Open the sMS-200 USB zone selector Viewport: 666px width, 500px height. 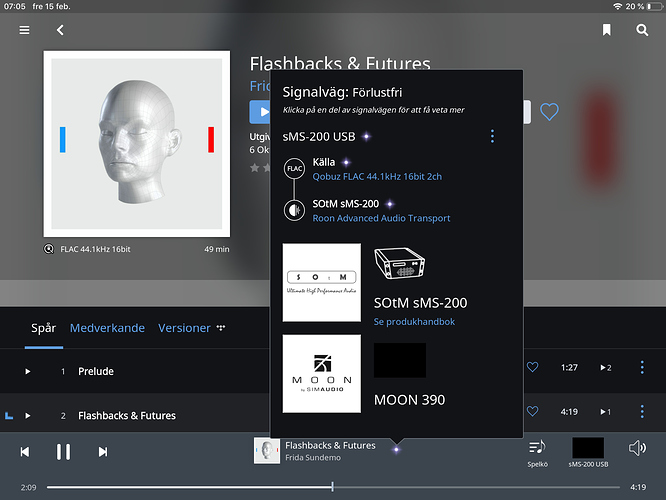[588, 453]
